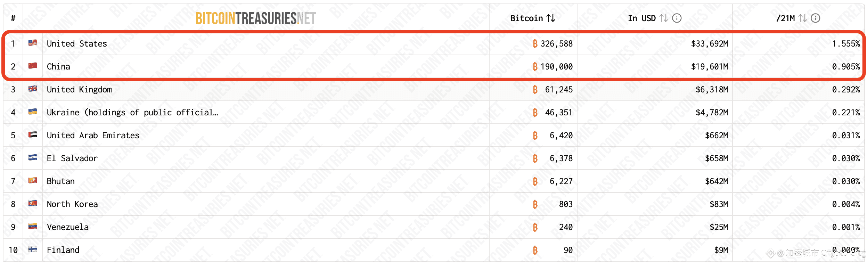868x262 pixels.
Task: Click the # rank column header
Action: [x=13, y=18]
